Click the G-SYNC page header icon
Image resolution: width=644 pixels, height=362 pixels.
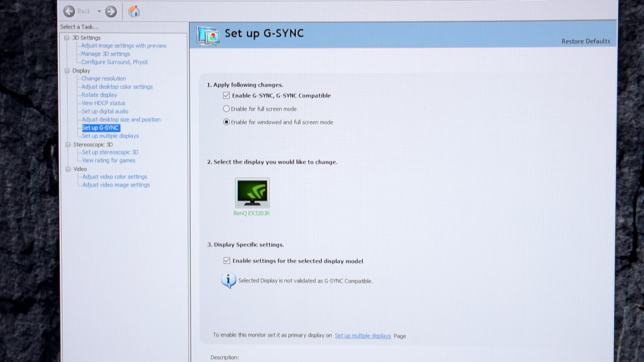(208, 36)
